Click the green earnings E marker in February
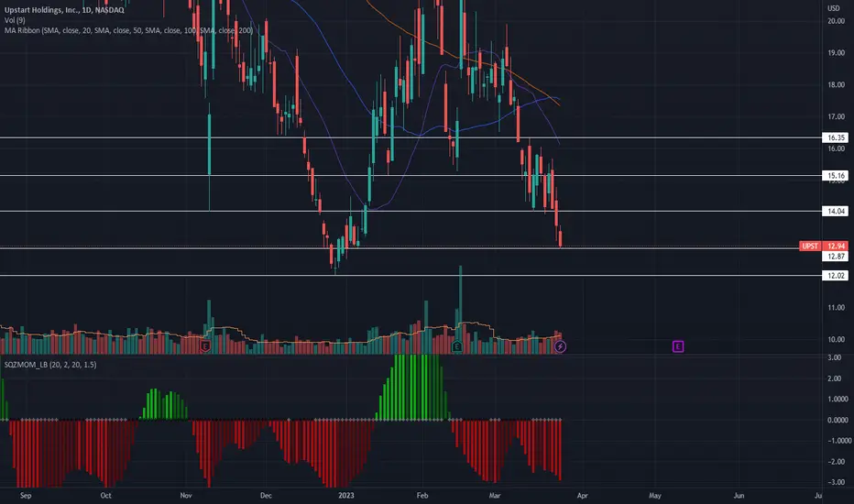 point(457,346)
